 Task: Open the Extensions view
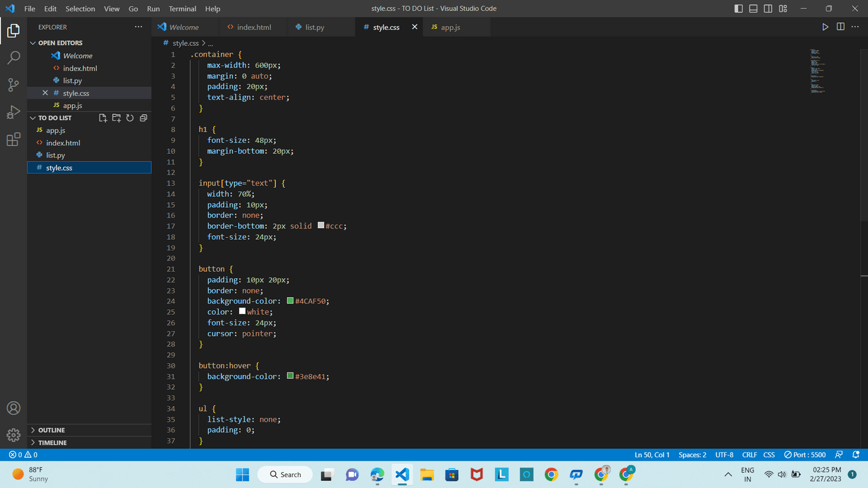pyautogui.click(x=13, y=140)
